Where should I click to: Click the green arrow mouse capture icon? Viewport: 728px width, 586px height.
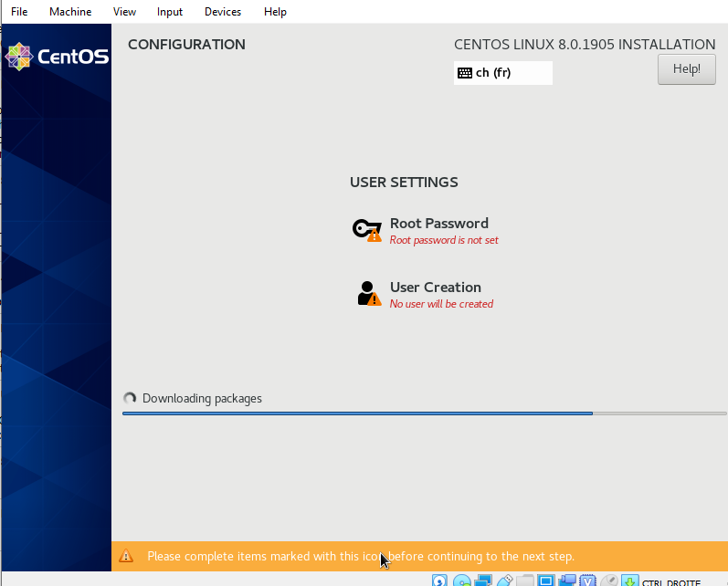630,581
